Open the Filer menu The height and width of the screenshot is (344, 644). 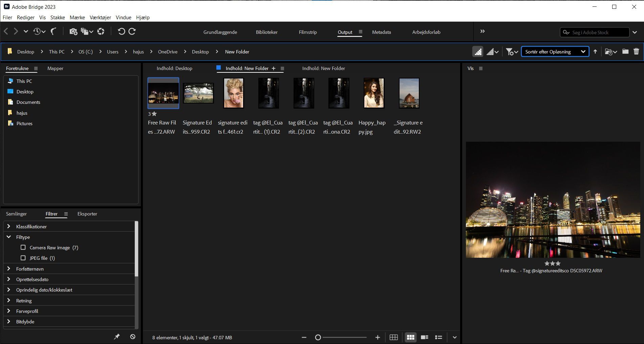7,17
